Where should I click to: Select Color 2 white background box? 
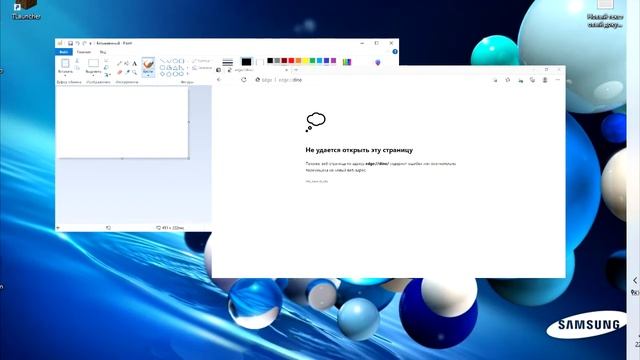coord(260,62)
